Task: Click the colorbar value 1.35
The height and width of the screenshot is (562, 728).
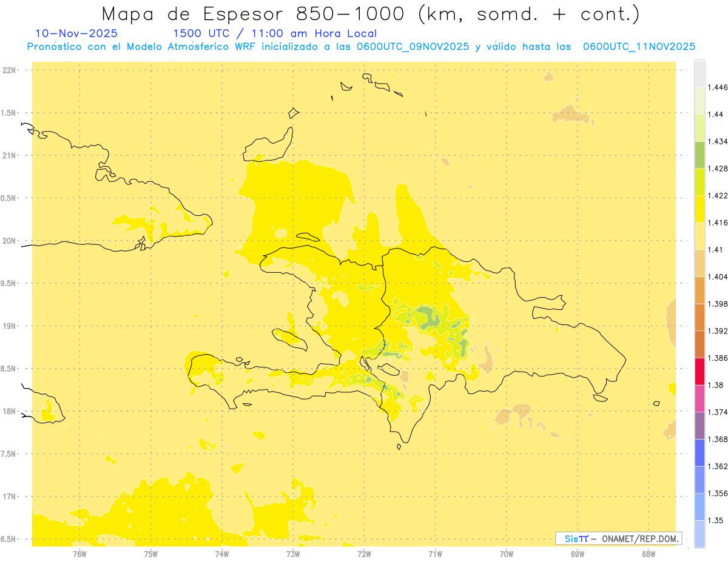Action: tap(716, 520)
